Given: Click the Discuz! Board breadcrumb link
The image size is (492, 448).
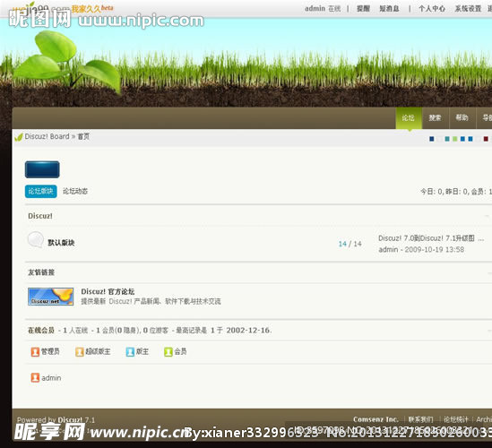Looking at the screenshot, I should pyautogui.click(x=47, y=136).
